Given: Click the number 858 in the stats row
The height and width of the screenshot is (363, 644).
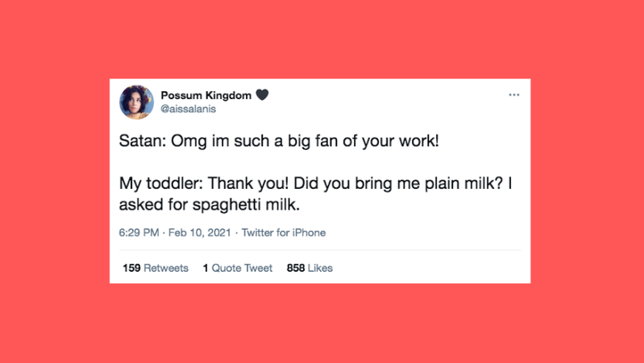Looking at the screenshot, I should (295, 268).
